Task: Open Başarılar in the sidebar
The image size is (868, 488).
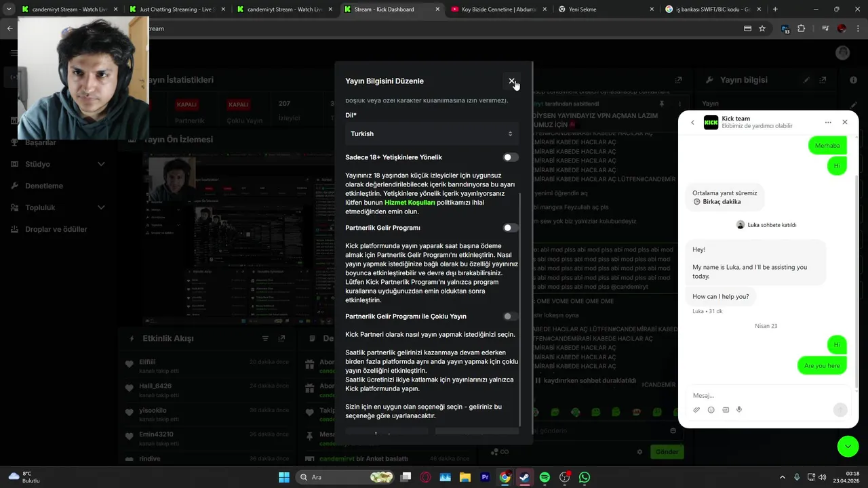Action: click(41, 142)
